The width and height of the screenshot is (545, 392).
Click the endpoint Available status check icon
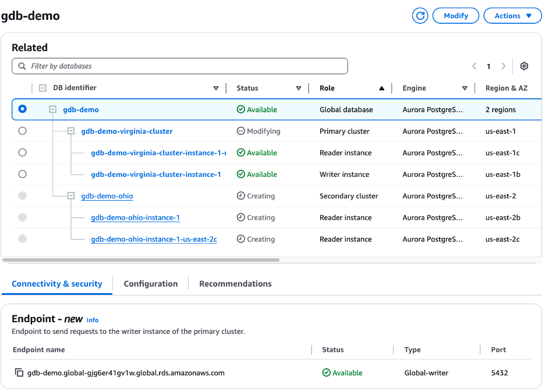pos(327,373)
